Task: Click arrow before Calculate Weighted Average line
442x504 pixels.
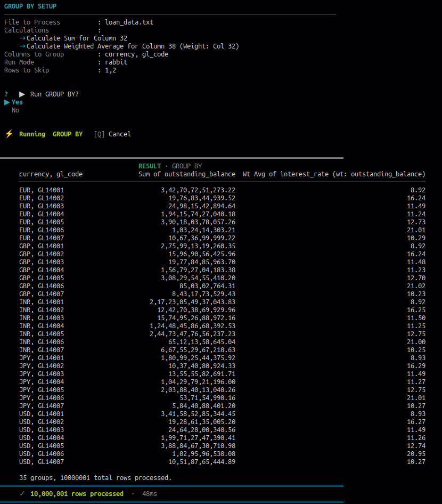Action: tap(22, 46)
